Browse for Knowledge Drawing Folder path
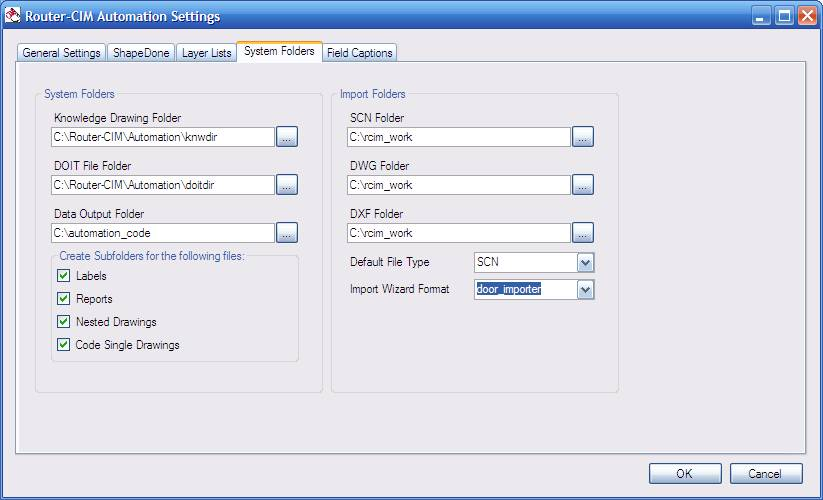The image size is (823, 500). point(287,137)
